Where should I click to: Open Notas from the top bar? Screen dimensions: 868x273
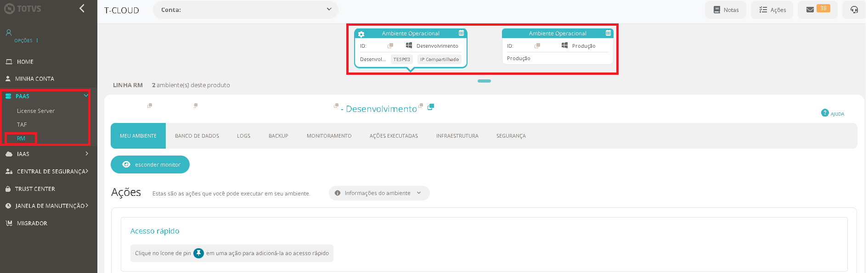pyautogui.click(x=726, y=10)
